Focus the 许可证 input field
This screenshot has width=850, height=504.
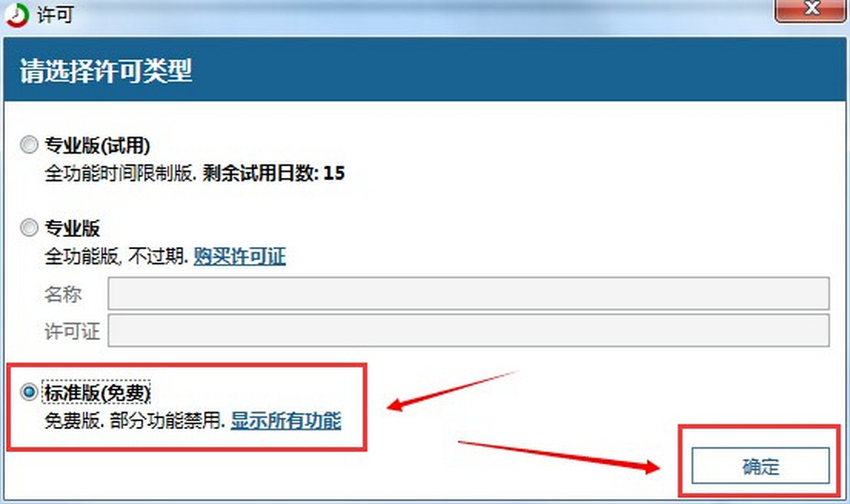(x=468, y=330)
